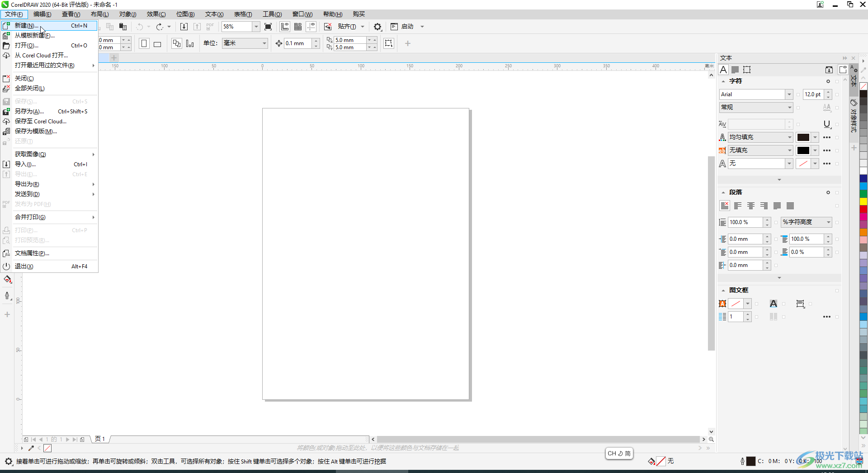Collapse the 段落 section
The width and height of the screenshot is (868, 473).
[723, 192]
